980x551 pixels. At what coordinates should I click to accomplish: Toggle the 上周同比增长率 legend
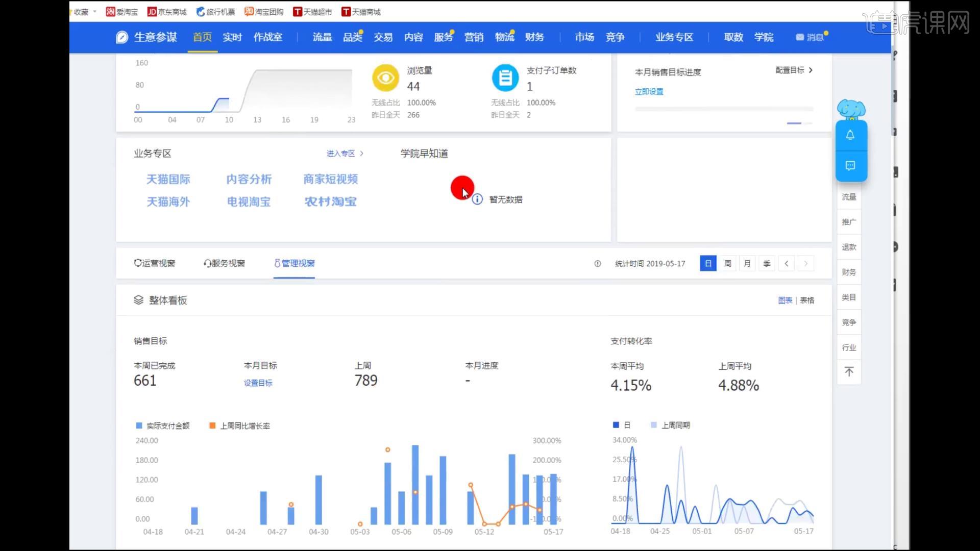(x=240, y=425)
